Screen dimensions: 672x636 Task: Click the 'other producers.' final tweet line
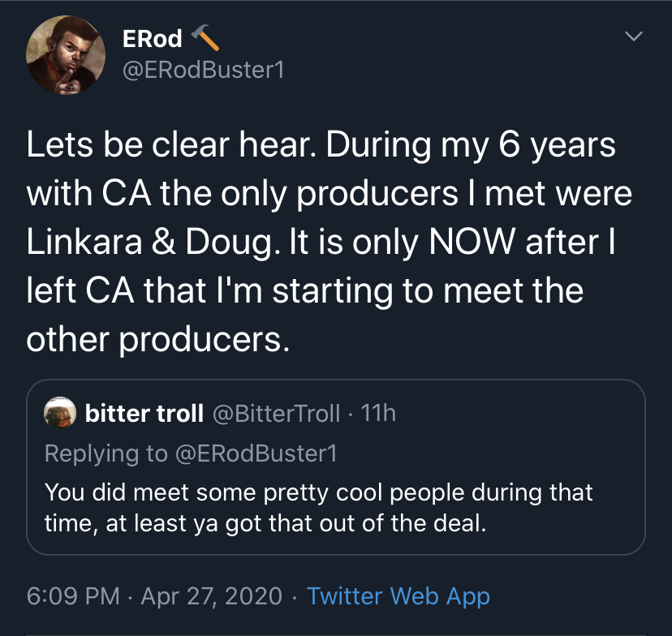tap(158, 340)
